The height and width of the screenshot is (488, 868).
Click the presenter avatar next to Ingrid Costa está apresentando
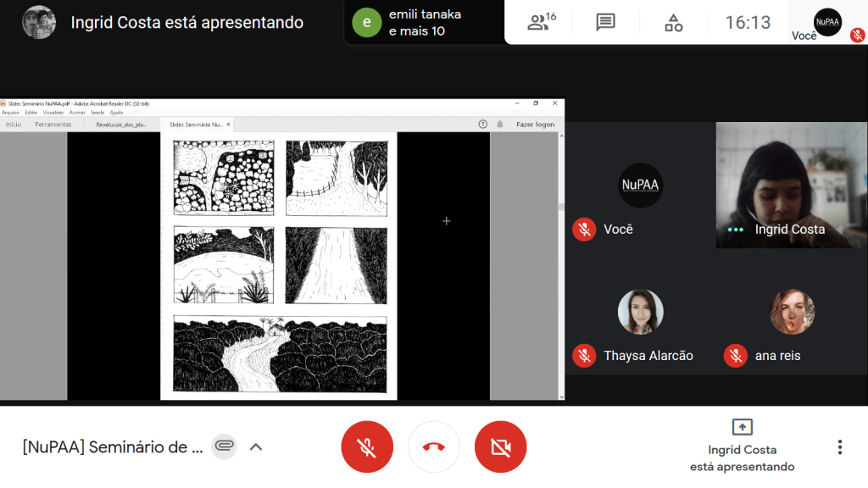tap(39, 23)
